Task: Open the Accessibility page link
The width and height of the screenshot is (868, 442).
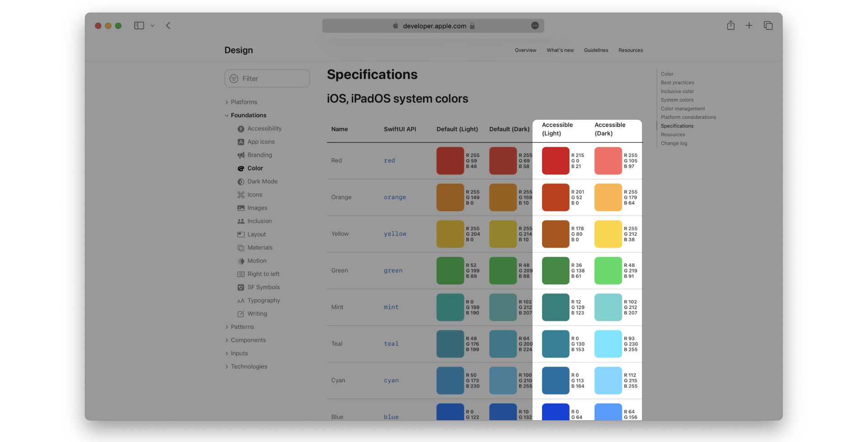Action: pos(264,129)
